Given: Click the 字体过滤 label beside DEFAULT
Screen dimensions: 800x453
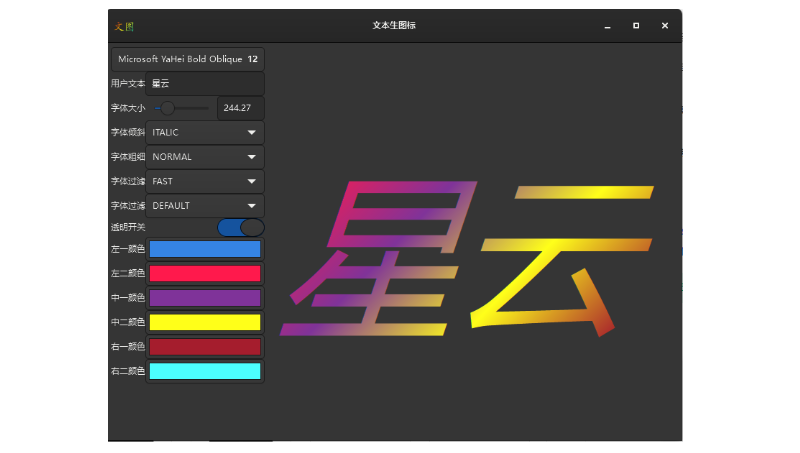Looking at the screenshot, I should tap(128, 206).
